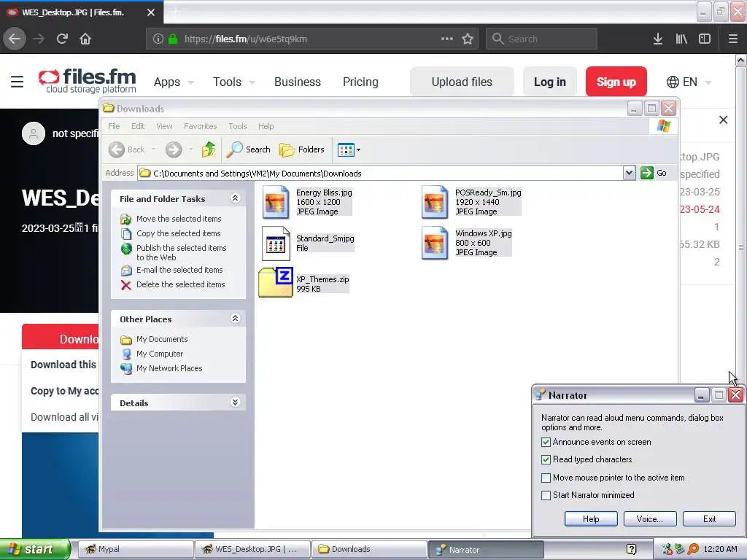This screenshot has width=747, height=560.
Task: Click Delete the selected items icon
Action: click(x=125, y=285)
